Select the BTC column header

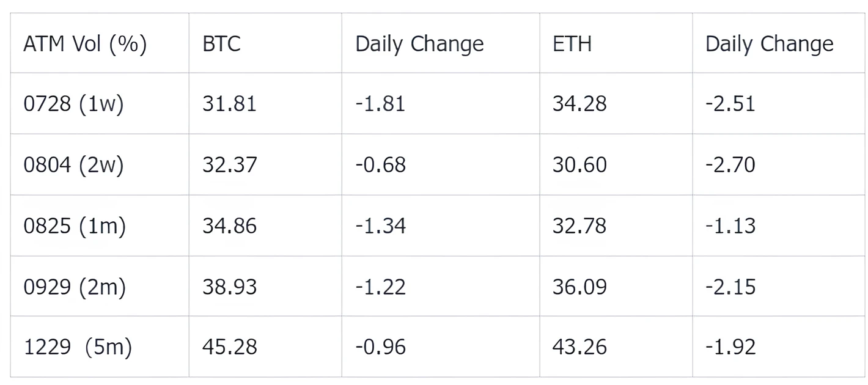221,44
